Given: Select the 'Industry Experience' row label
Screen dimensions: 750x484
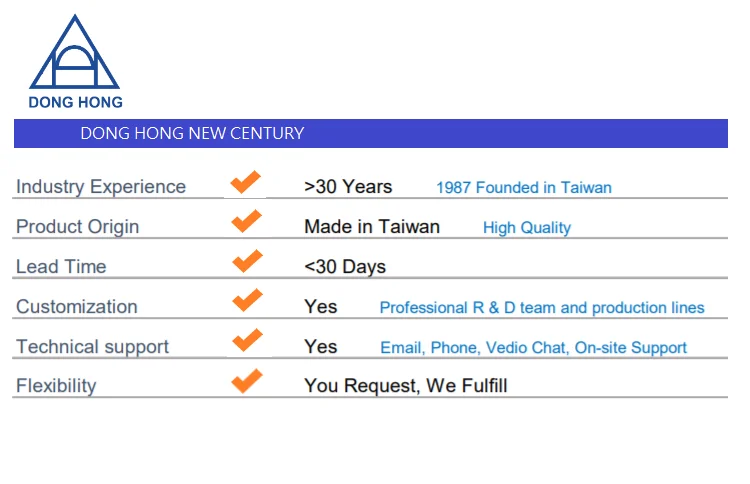Looking at the screenshot, I should [101, 187].
